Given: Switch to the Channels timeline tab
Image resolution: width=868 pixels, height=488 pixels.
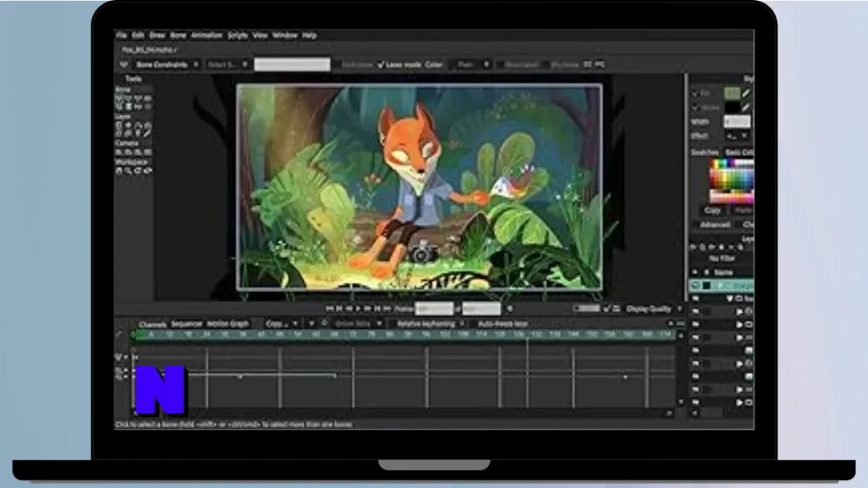Looking at the screenshot, I should (x=153, y=324).
